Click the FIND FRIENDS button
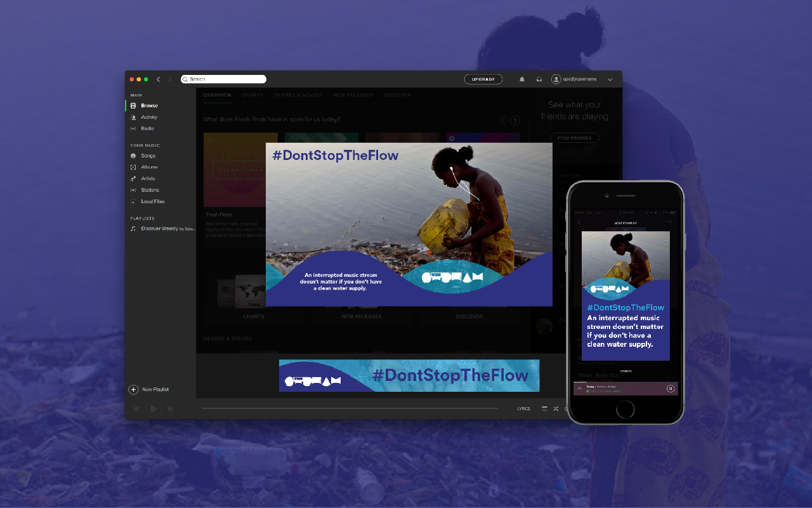This screenshot has width=812, height=508. click(x=575, y=138)
